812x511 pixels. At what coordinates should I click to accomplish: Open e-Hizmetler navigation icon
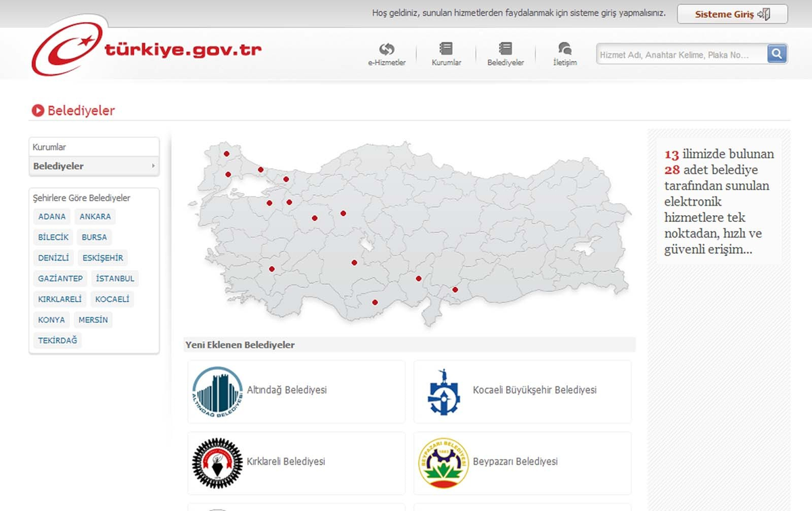386,49
